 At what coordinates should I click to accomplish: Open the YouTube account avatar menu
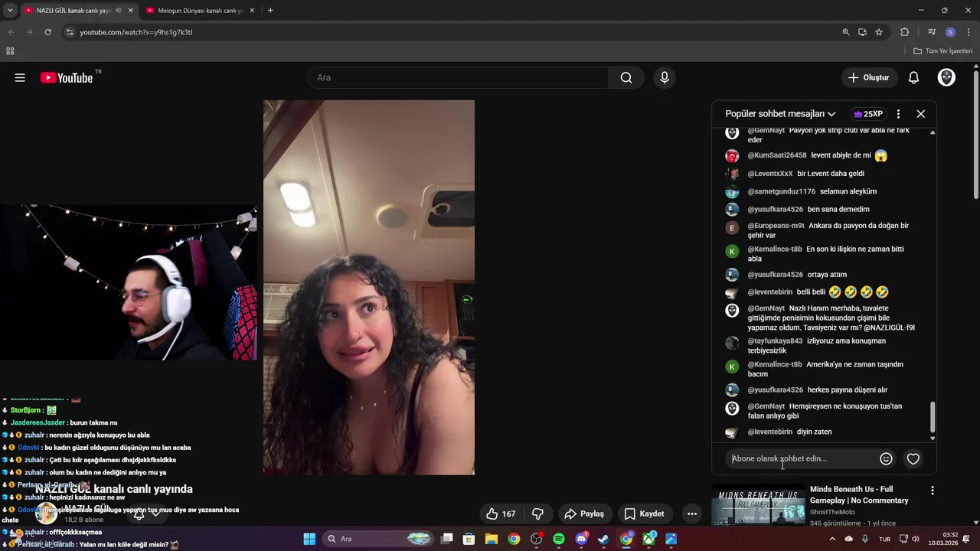[x=946, y=77]
